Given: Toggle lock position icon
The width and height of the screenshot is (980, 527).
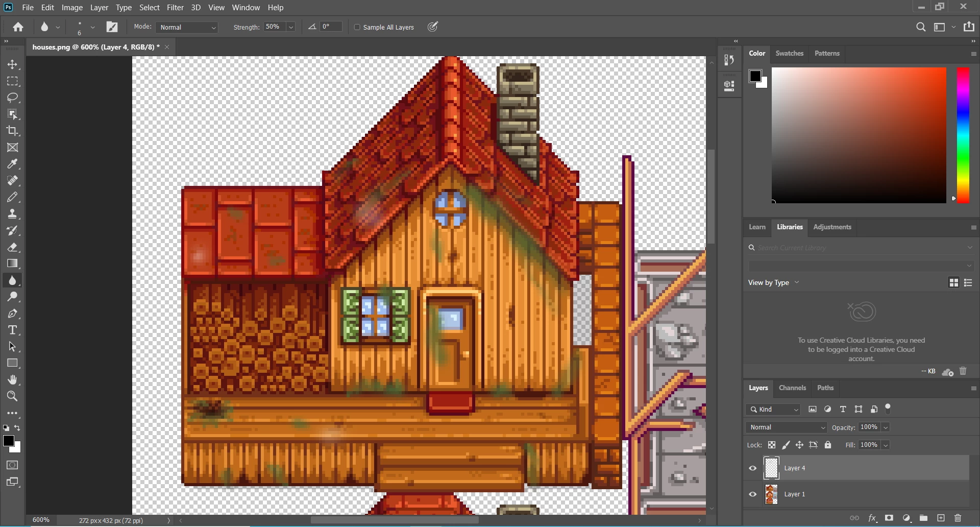Looking at the screenshot, I should 799,445.
